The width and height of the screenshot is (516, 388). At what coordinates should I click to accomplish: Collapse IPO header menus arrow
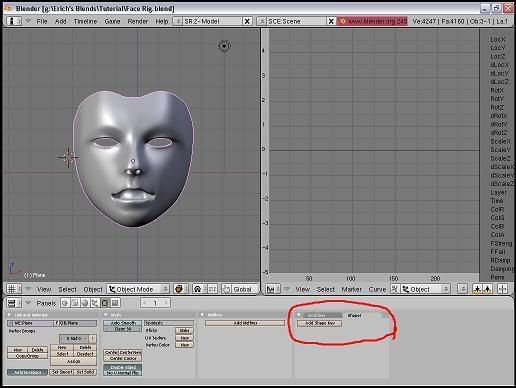tap(287, 289)
